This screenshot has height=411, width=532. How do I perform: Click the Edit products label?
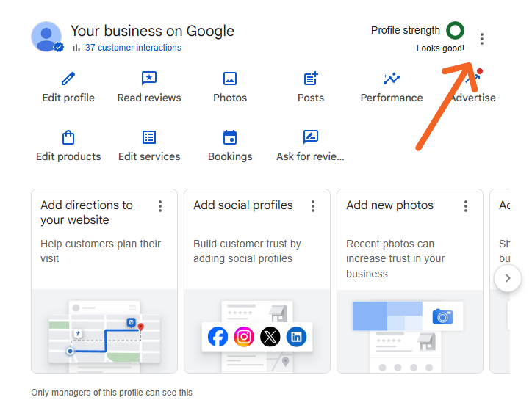pos(68,156)
